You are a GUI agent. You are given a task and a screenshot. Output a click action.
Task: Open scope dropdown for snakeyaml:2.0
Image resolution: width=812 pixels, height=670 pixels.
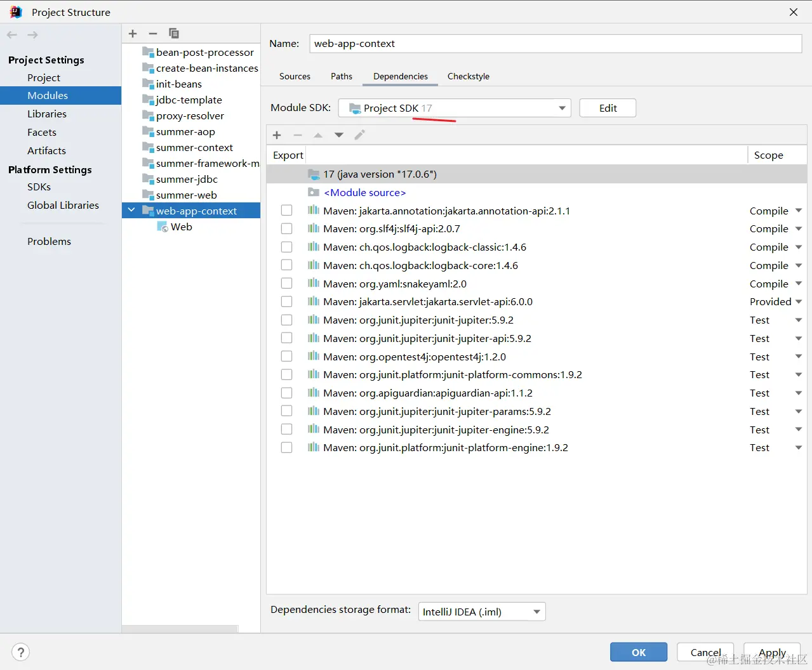(799, 284)
